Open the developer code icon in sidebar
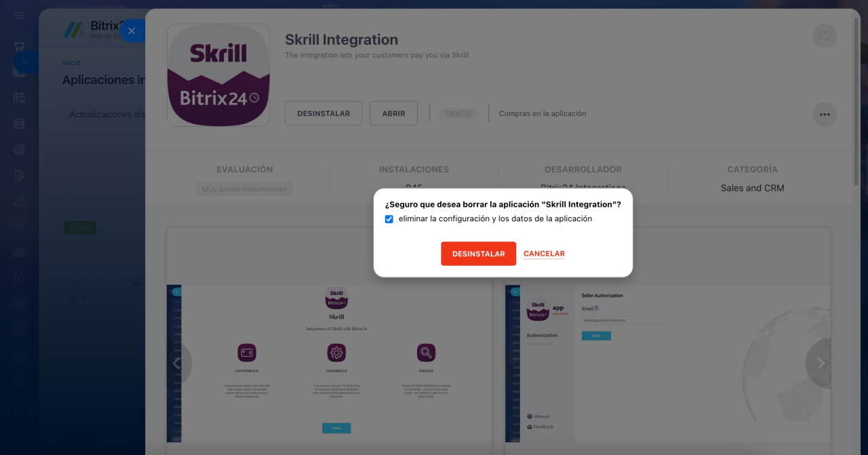The height and width of the screenshot is (455, 868). point(19,278)
